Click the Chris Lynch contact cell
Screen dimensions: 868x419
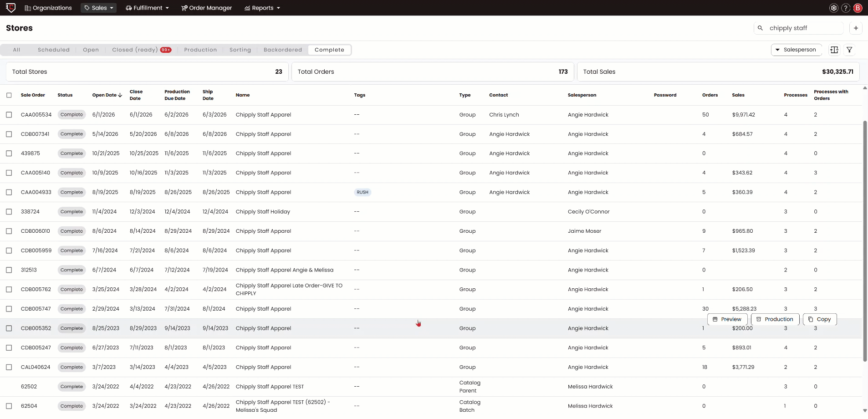tap(504, 115)
